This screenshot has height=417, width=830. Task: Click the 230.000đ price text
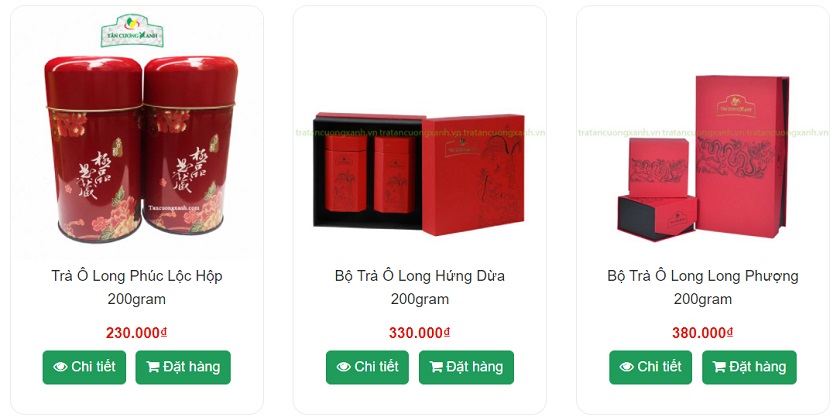[137, 333]
